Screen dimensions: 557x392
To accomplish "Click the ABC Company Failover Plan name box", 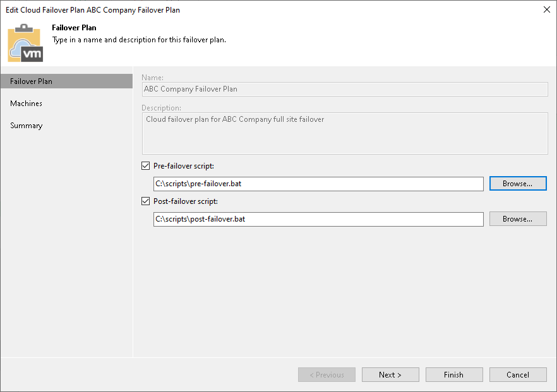I will tap(345, 89).
